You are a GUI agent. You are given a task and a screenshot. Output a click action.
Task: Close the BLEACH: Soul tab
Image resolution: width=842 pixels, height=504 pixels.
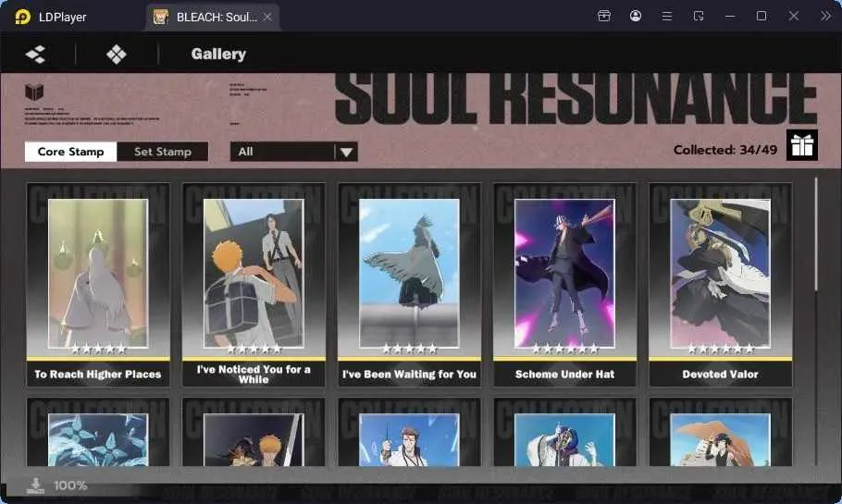pos(267,18)
